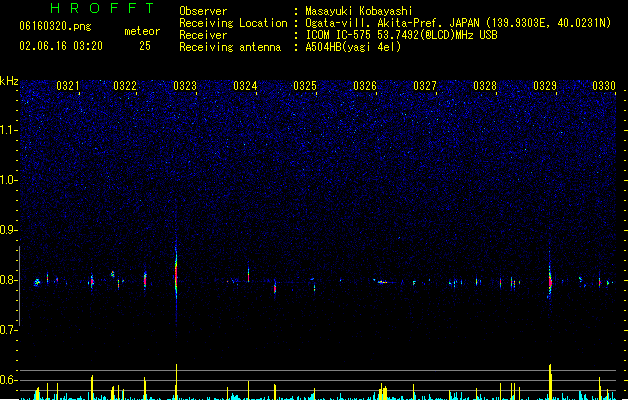Click the 0.7 kHz axis label
The height and width of the screenshot is (400, 629).
[9, 330]
